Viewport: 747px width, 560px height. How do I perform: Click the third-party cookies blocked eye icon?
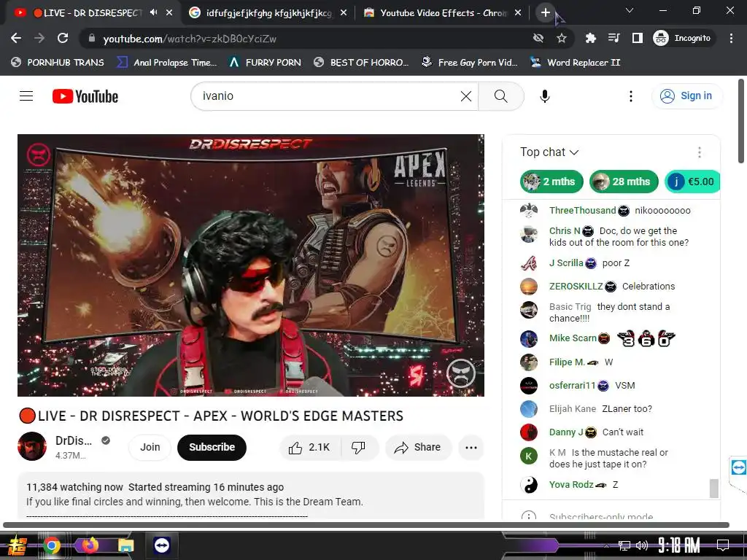(538, 38)
